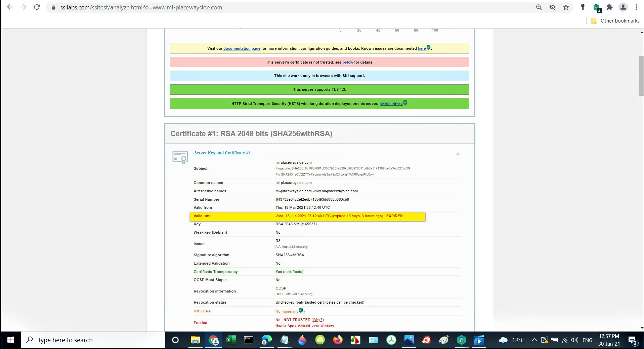The height and width of the screenshot is (349, 644).
Task: Open the documentation page link
Action: pyautogui.click(x=242, y=48)
